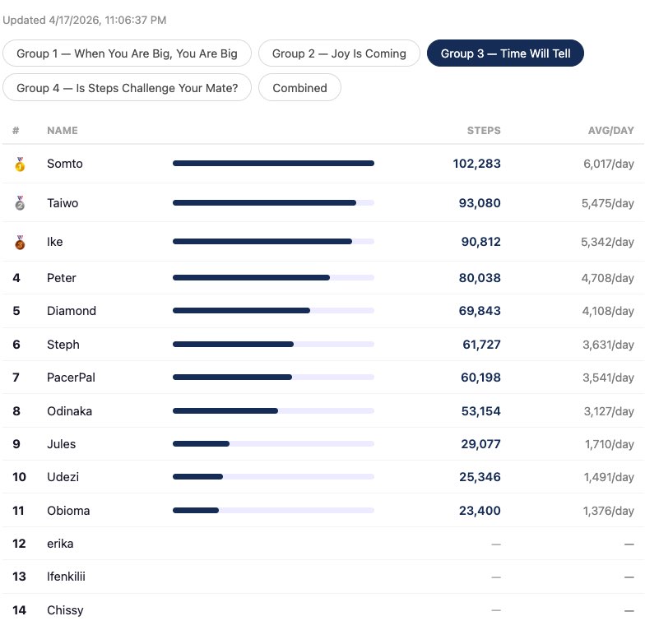View the Combined leaderboard tab

299,88
